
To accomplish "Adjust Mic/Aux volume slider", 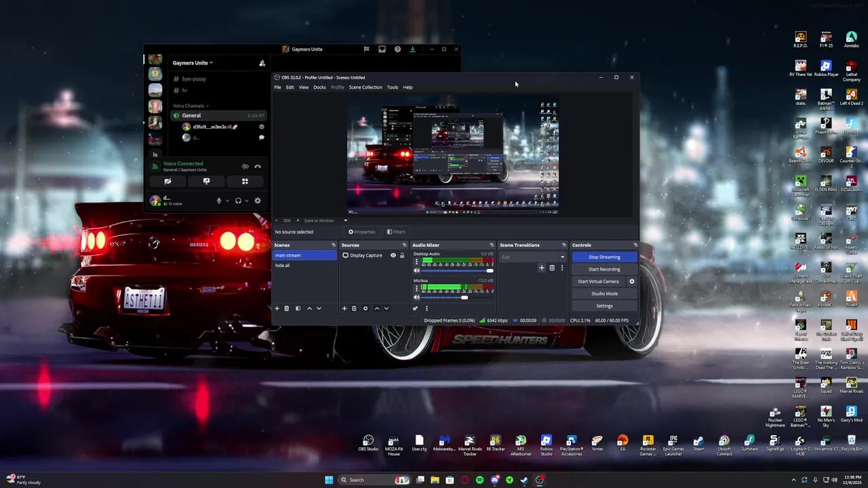I will (x=458, y=297).
